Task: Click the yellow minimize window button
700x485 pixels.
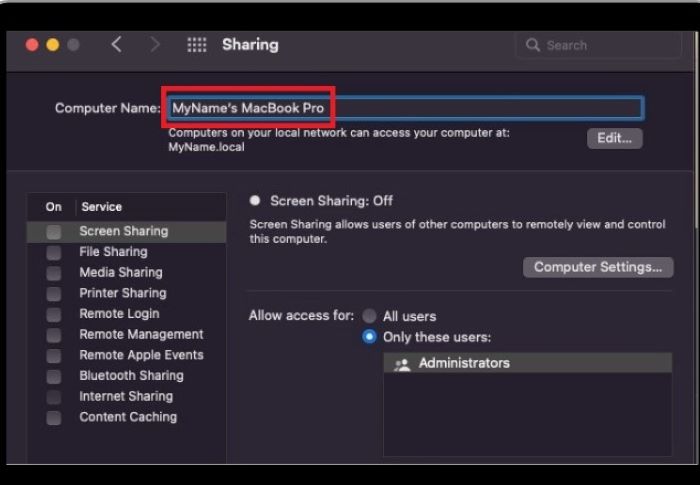Action: 53,45
